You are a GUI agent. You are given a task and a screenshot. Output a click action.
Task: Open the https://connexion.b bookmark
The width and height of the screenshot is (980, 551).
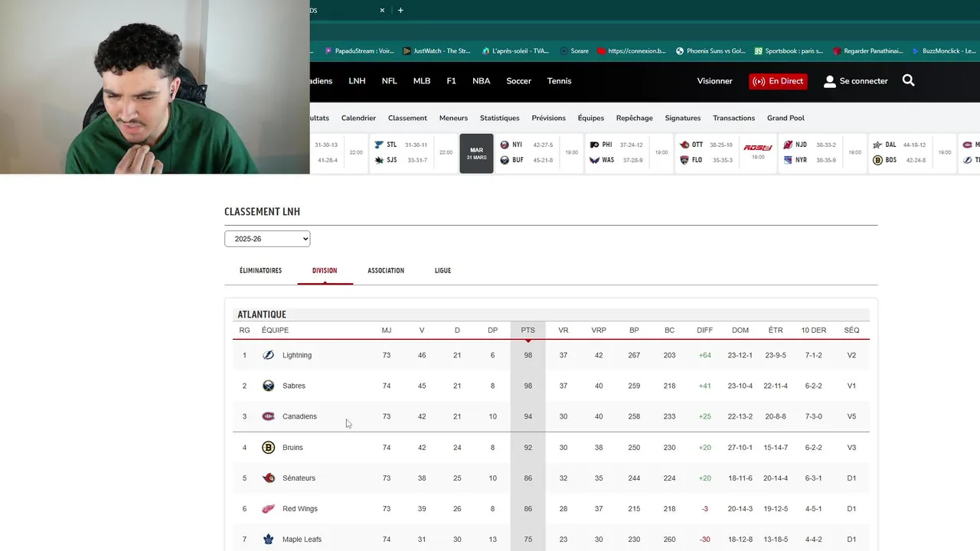point(632,51)
